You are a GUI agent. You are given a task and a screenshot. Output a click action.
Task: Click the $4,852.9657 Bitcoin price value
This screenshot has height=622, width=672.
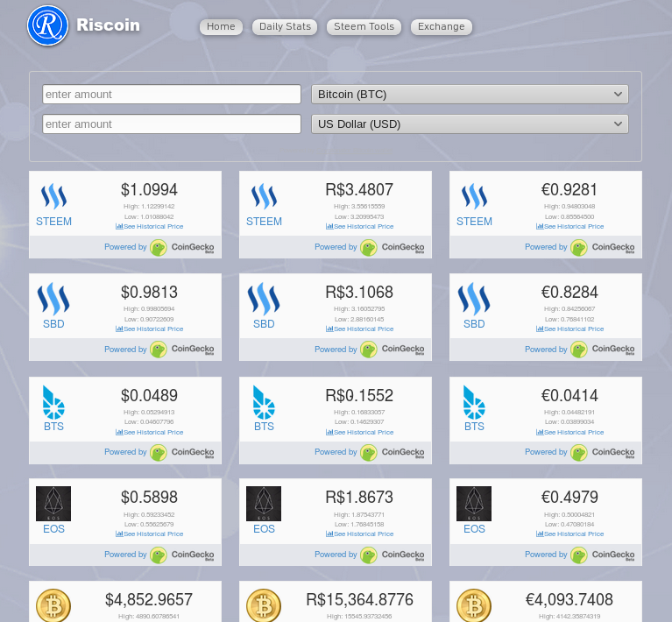[149, 599]
